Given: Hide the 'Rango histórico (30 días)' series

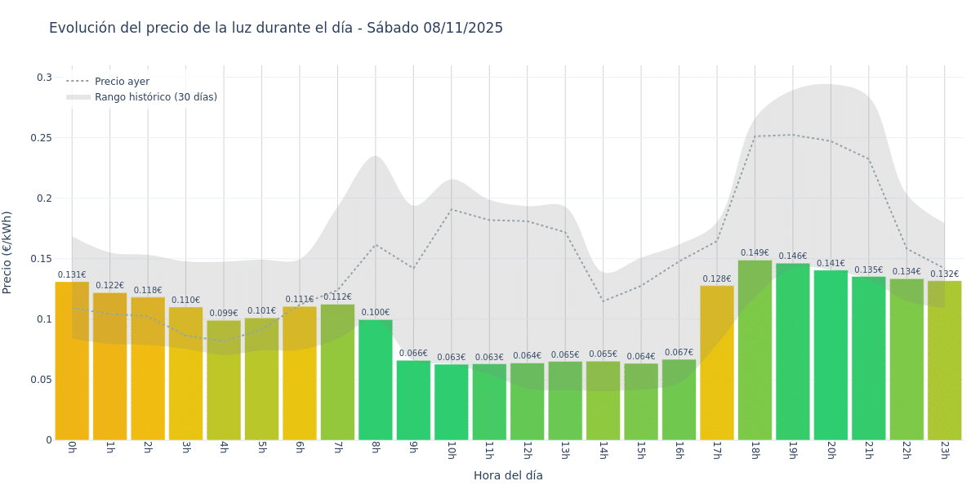Looking at the screenshot, I should coord(155,97).
